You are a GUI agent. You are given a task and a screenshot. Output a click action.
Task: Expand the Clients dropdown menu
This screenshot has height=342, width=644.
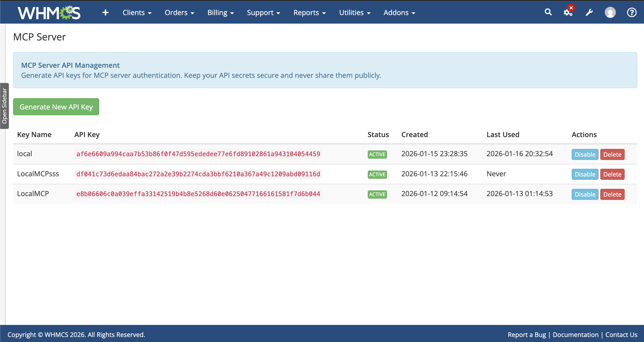pos(137,13)
